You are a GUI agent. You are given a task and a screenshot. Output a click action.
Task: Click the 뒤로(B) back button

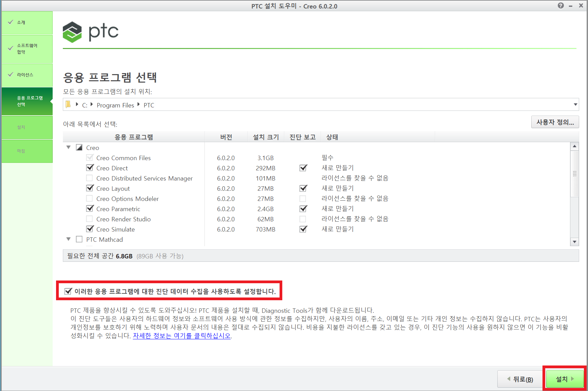[x=520, y=379]
